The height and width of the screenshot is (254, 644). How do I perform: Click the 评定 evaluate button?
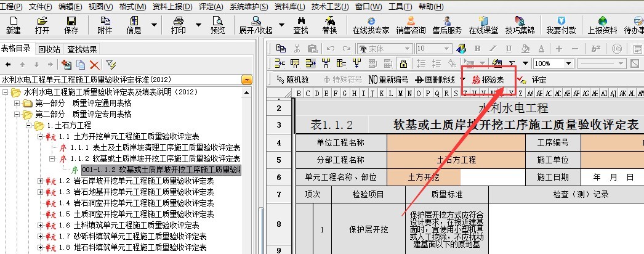tap(533, 80)
